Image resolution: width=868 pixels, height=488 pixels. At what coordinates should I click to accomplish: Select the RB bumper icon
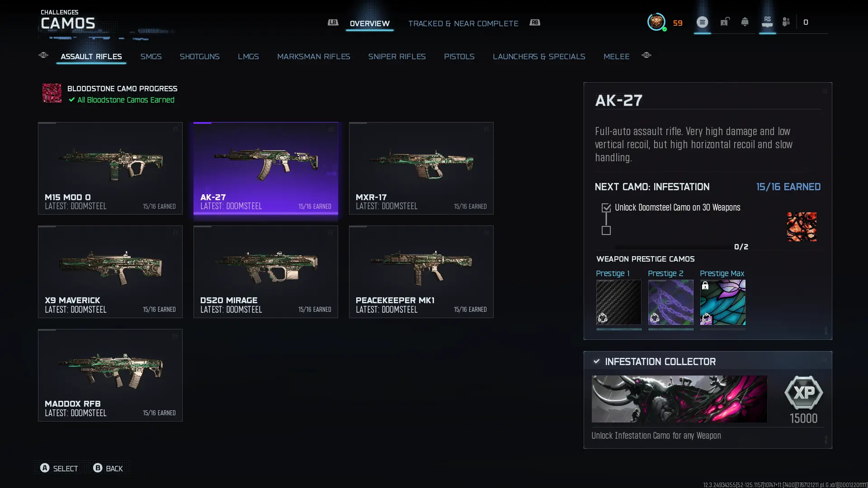(535, 22)
